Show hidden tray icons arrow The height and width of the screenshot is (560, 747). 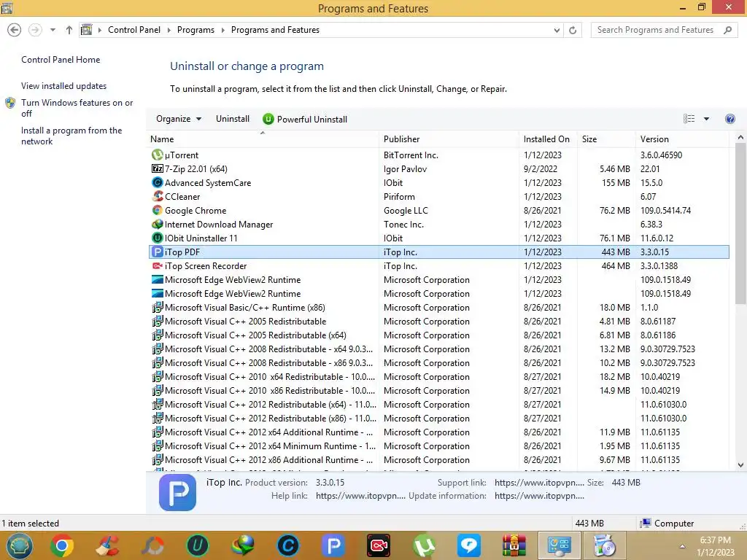(682, 546)
